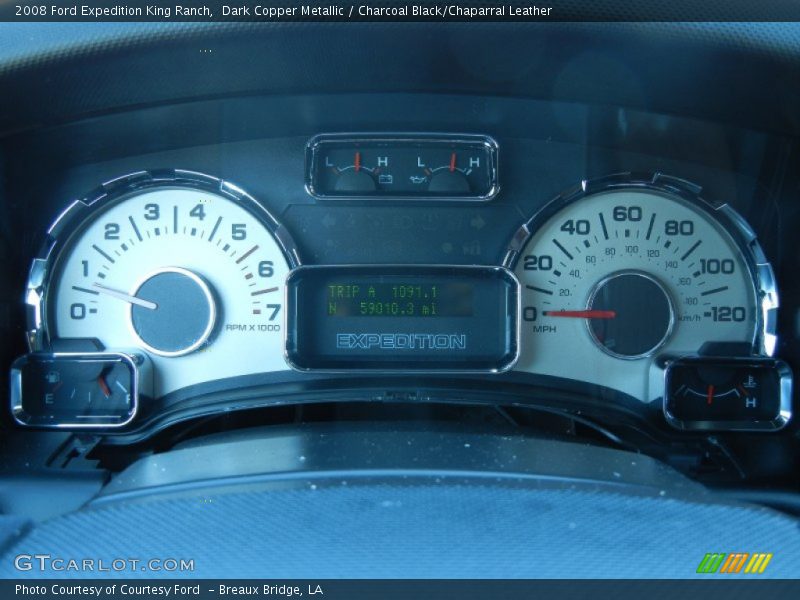
Task: Click the number 4 on the tachometer
Action: click(x=197, y=212)
